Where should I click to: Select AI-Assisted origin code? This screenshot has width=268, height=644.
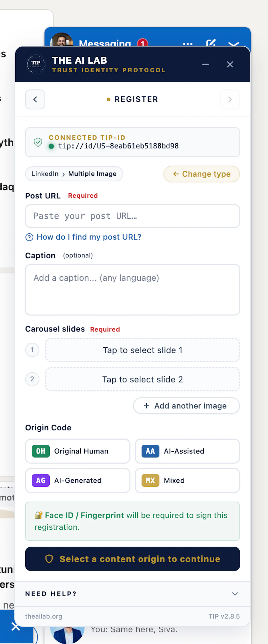(187, 451)
